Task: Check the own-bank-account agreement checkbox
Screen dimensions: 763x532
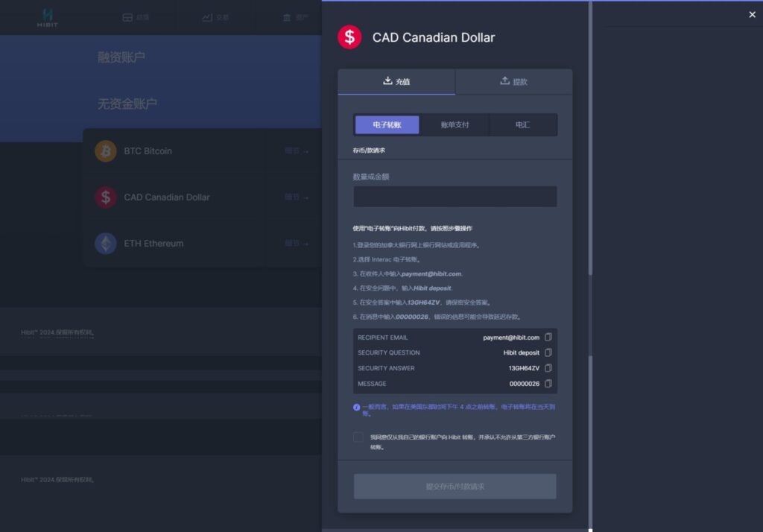Action: [358, 437]
